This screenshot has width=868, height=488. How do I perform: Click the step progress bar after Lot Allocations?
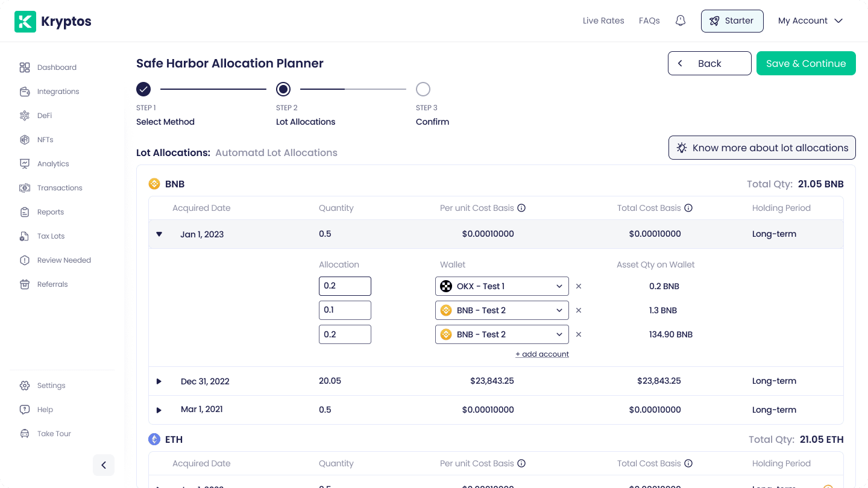(353, 89)
